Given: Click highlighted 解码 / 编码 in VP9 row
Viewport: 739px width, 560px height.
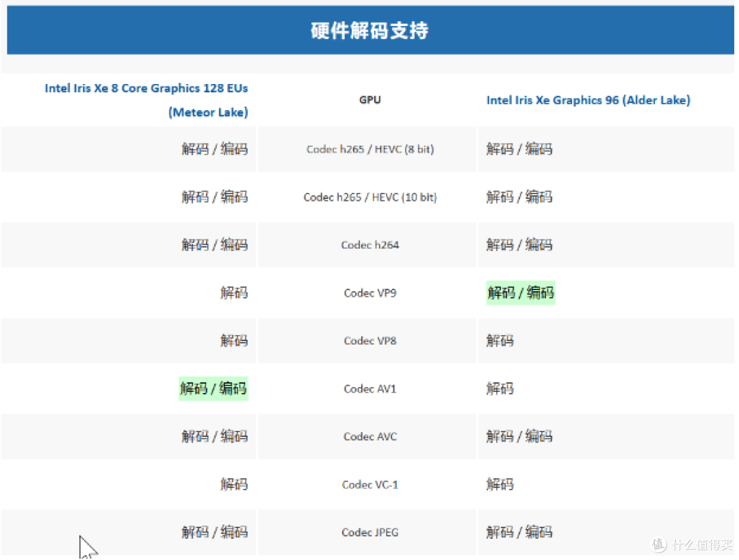Looking at the screenshot, I should (520, 293).
